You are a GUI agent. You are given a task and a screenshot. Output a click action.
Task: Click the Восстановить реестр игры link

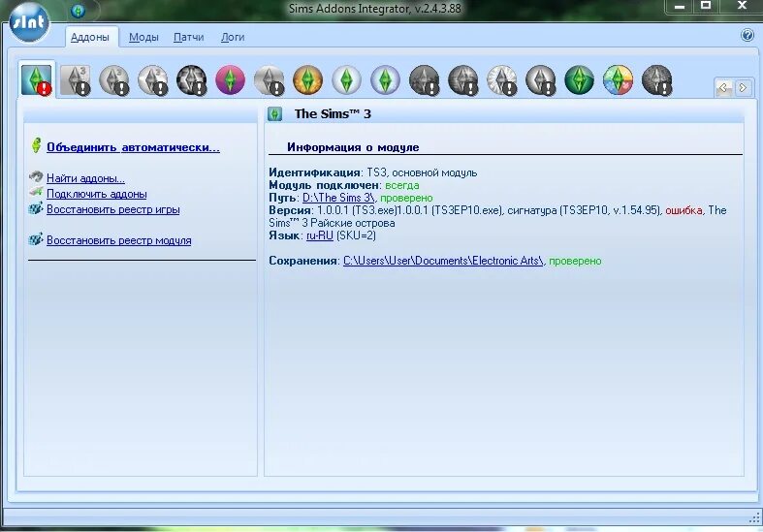click(x=112, y=209)
